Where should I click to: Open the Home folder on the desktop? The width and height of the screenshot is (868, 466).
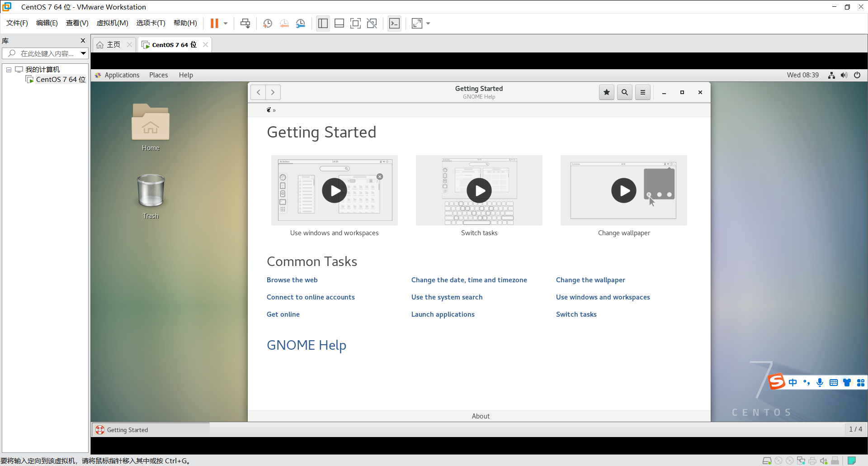(151, 127)
